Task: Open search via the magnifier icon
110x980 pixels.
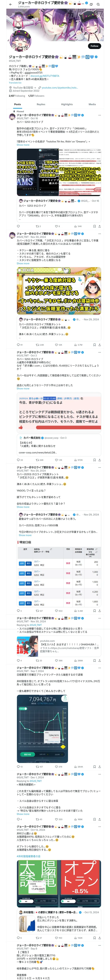Action: click(98, 4)
